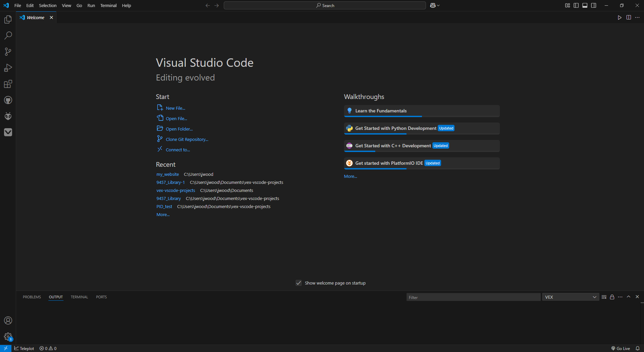This screenshot has width=644, height=352.
Task: Open notifications bell in status bar
Action: pyautogui.click(x=638, y=348)
